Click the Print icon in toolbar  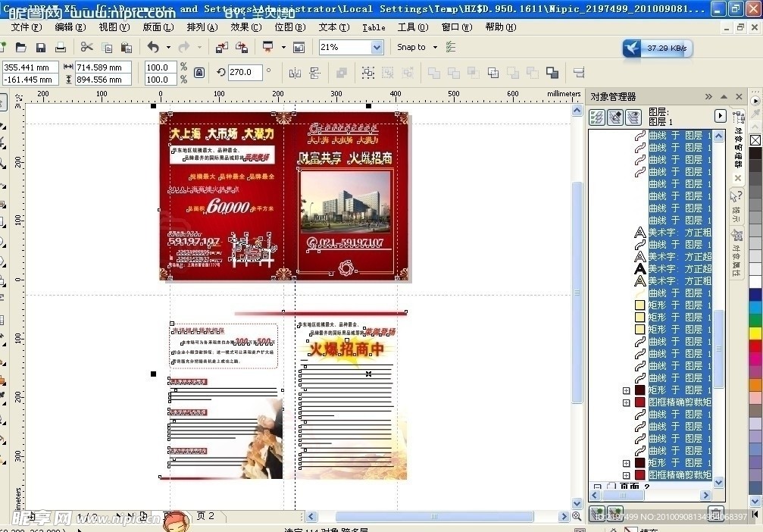click(x=61, y=48)
